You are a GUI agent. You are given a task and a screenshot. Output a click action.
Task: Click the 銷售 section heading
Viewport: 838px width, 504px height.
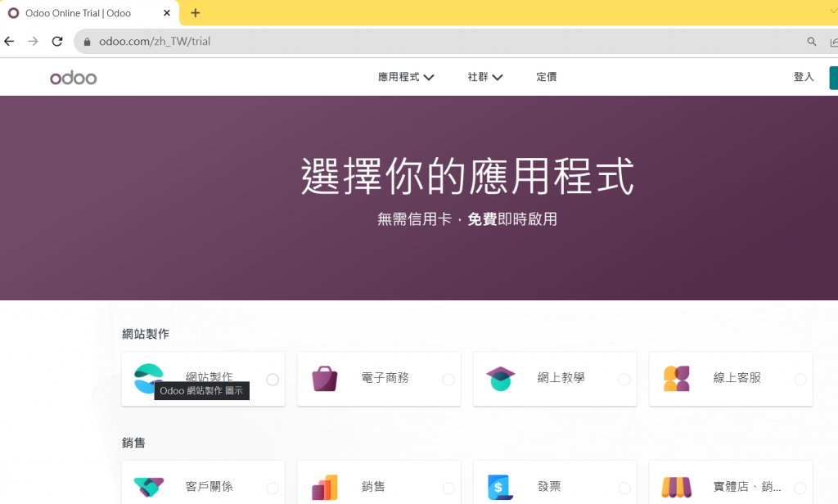[x=133, y=443]
